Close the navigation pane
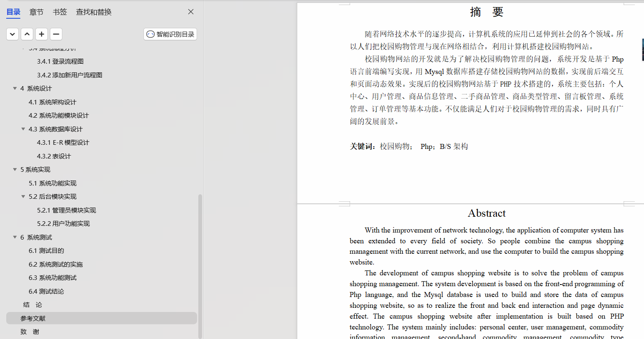Viewport: 644px width, 339px height. [x=191, y=12]
